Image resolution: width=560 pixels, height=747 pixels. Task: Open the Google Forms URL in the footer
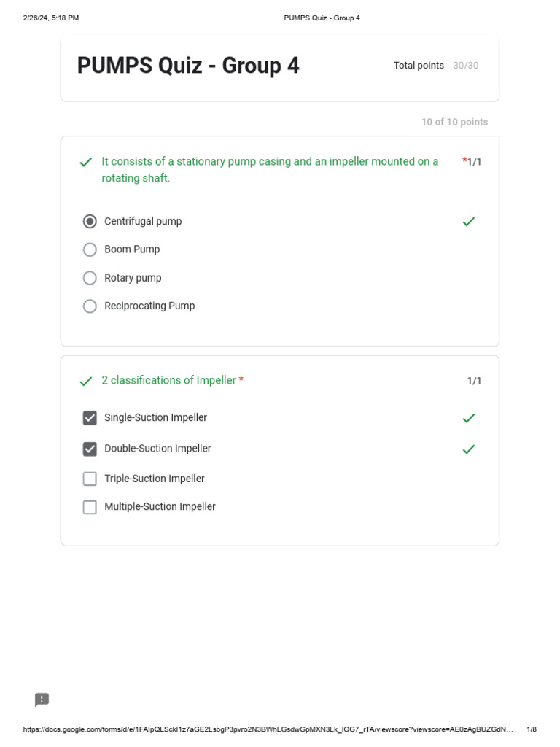coord(268,729)
